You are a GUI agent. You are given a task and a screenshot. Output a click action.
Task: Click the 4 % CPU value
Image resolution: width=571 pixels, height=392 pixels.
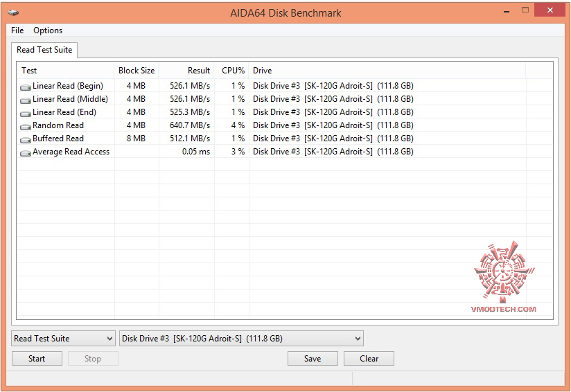238,125
